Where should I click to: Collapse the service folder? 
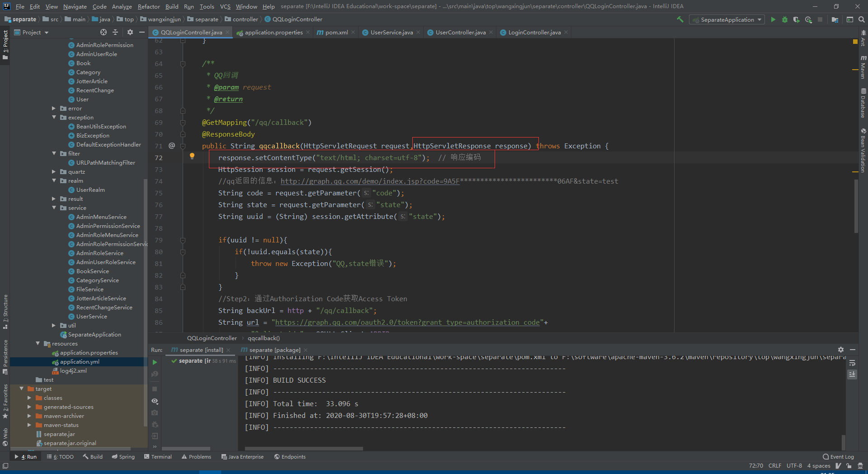[54, 208]
